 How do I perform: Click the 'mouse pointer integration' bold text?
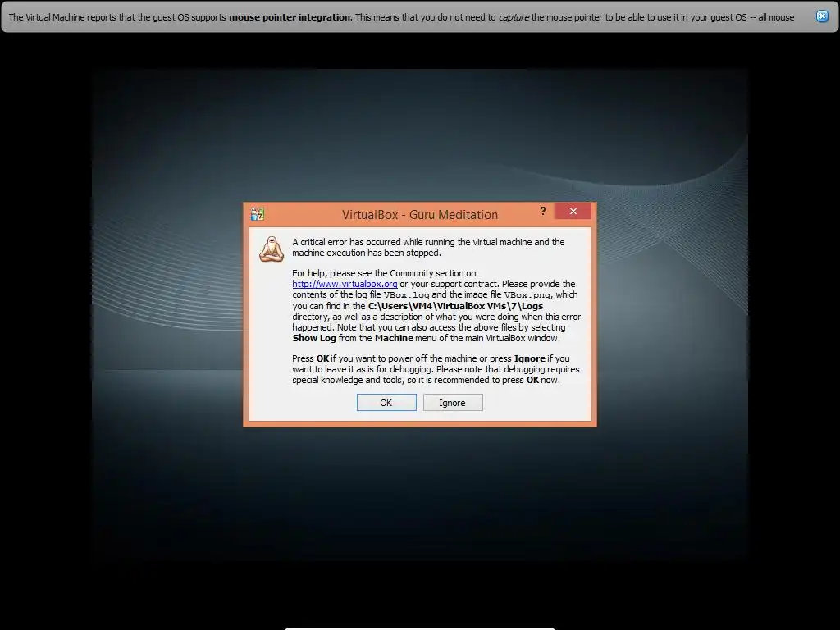click(290, 17)
